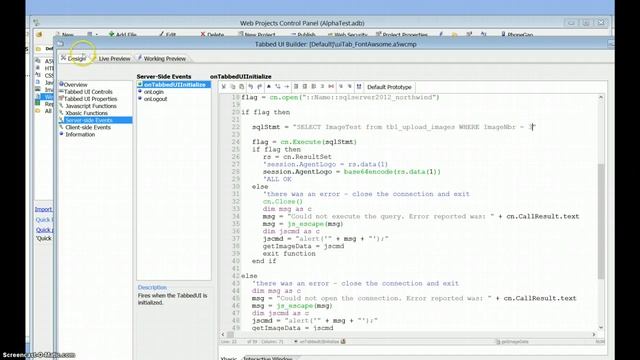Click New Project in Control Panel toolbar
This screenshot has height=360, width=640.
point(257,35)
